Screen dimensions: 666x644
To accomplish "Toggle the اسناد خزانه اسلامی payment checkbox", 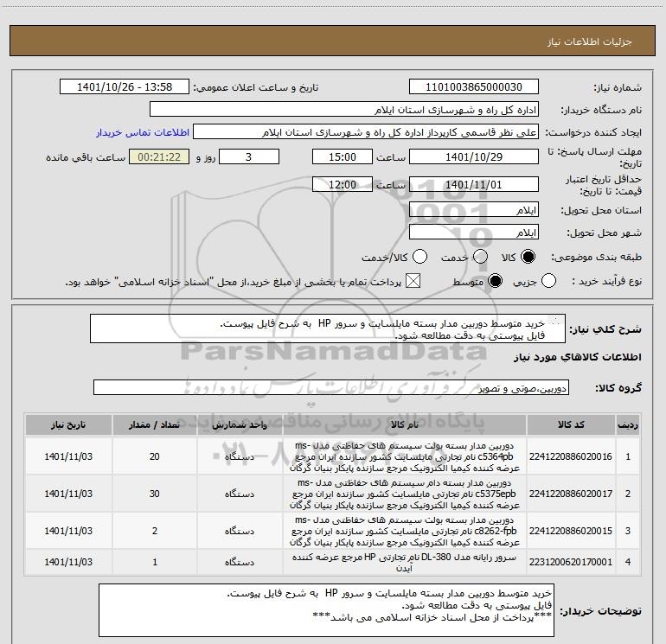I will click(413, 281).
